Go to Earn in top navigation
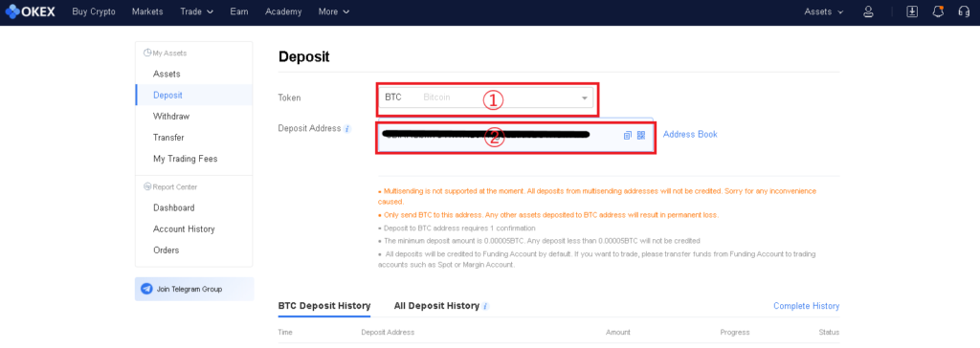The image size is (980, 348). [x=239, y=11]
